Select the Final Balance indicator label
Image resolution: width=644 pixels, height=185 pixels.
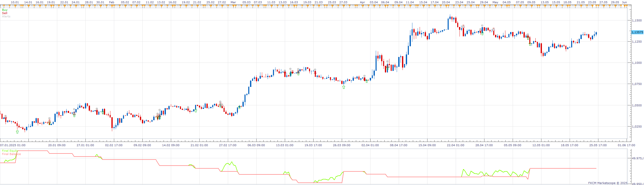point(11,154)
